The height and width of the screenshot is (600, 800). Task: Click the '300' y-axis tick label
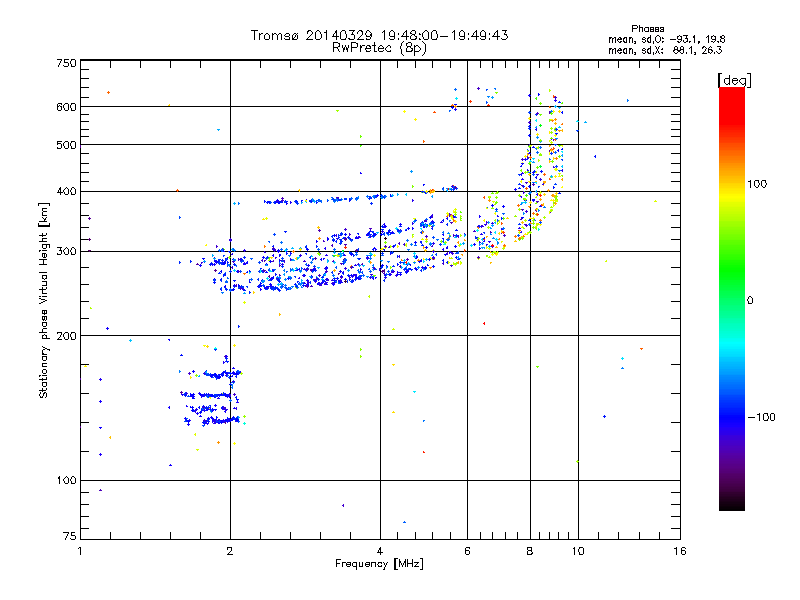click(67, 252)
